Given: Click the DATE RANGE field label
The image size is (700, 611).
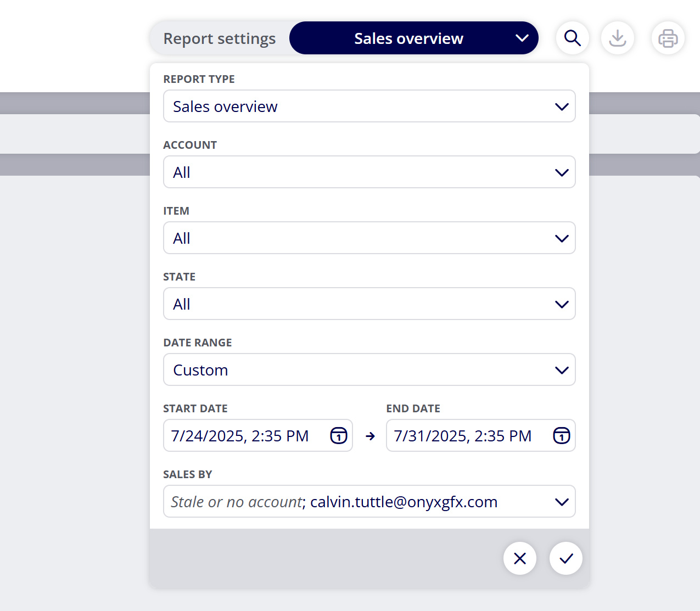Looking at the screenshot, I should pos(198,343).
